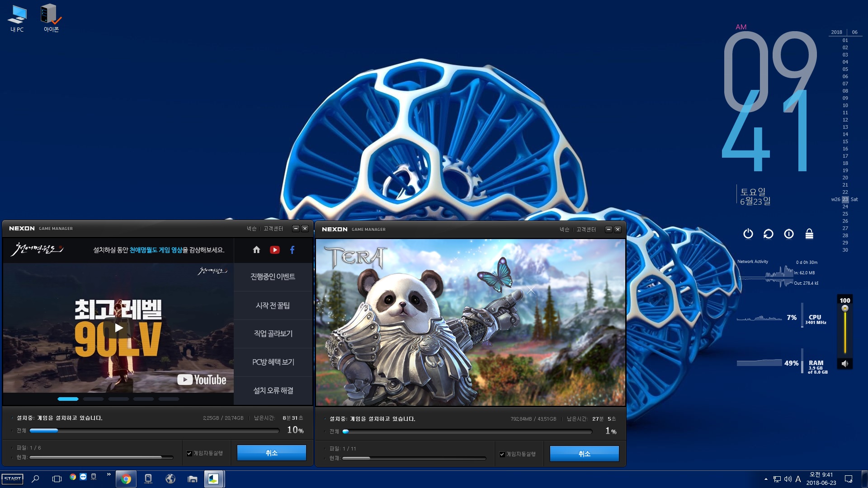Open taskbar search magnifier

click(x=35, y=479)
